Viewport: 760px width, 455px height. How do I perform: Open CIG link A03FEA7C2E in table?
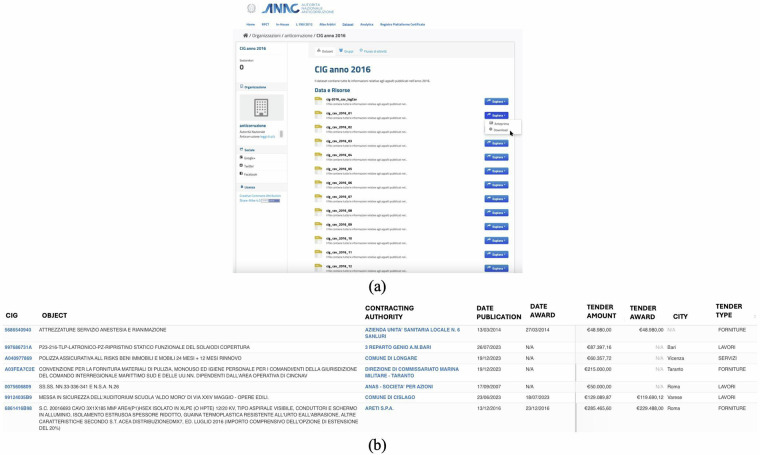coord(20,369)
